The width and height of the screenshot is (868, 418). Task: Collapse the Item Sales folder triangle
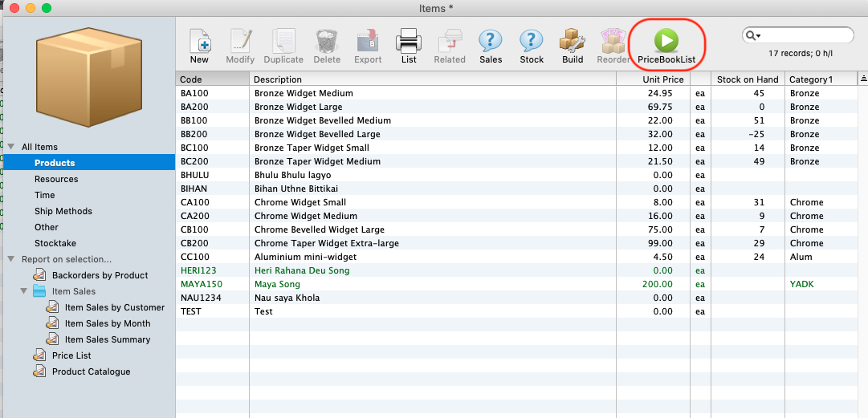click(24, 291)
